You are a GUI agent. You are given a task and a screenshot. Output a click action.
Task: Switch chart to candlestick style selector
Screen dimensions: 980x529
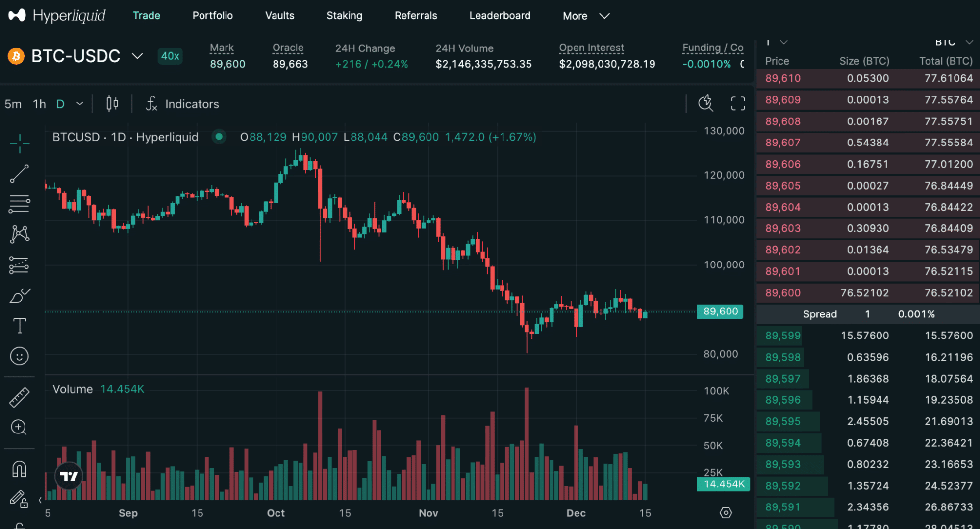pyautogui.click(x=112, y=103)
